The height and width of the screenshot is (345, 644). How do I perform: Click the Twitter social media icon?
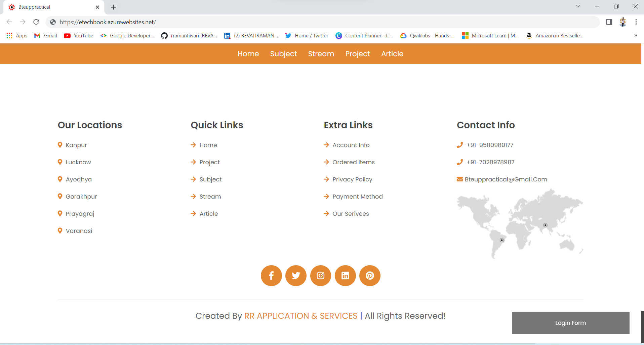click(x=296, y=275)
